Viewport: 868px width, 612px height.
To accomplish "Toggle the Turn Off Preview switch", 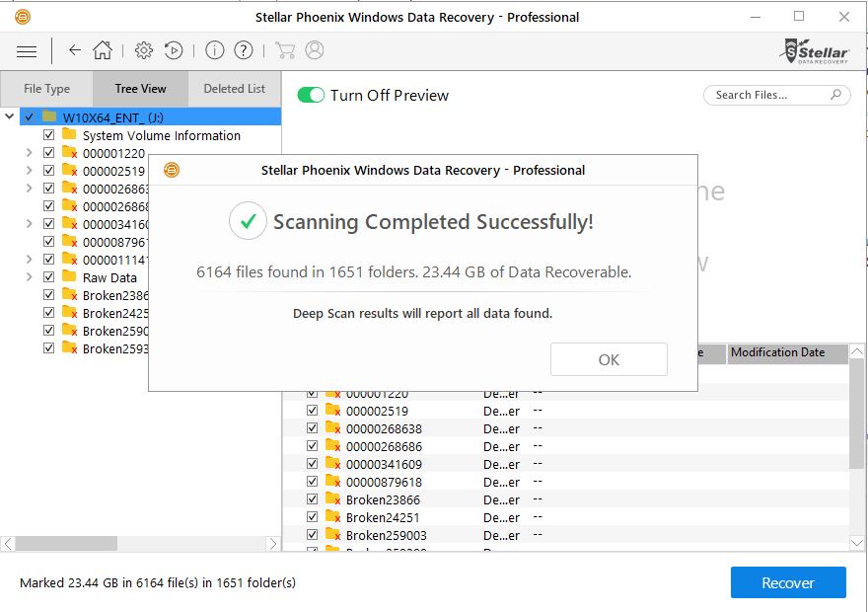I will click(x=311, y=95).
